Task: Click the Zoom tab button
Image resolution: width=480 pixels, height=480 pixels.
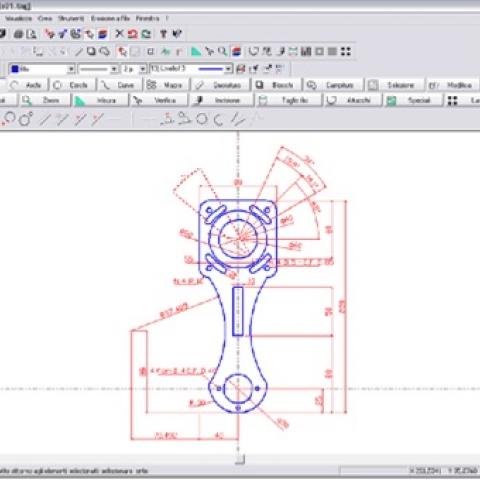Action: pyautogui.click(x=45, y=100)
